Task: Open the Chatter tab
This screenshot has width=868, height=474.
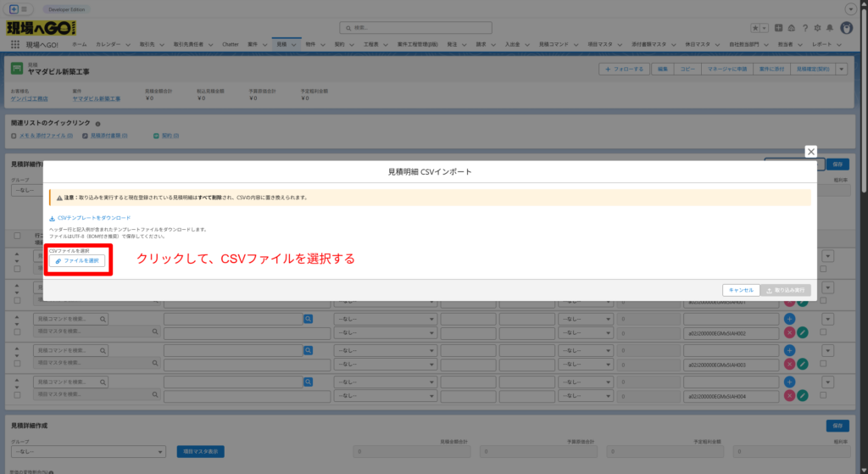Action: 230,43
